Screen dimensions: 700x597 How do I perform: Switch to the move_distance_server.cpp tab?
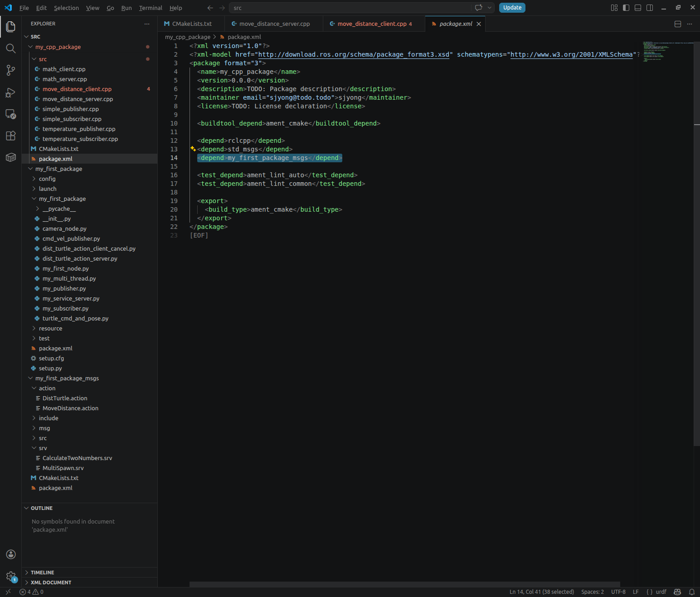274,24
